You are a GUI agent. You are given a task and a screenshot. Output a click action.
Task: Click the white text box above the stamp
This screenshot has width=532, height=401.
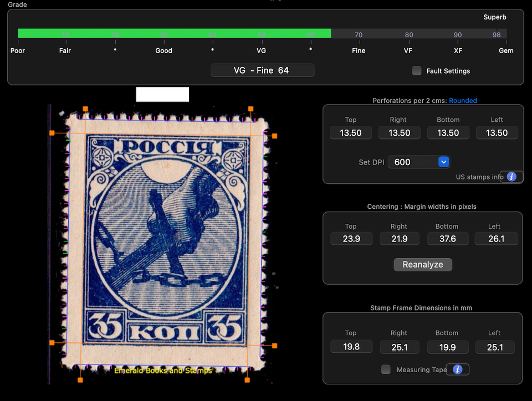click(162, 94)
